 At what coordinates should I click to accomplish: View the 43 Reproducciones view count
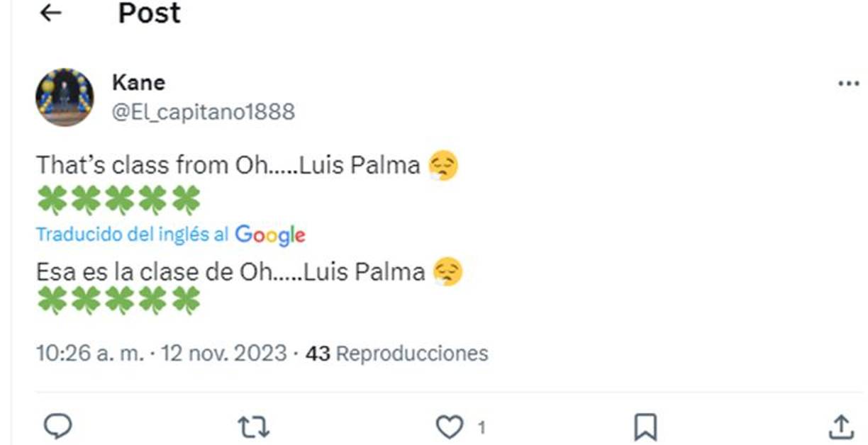(x=397, y=353)
